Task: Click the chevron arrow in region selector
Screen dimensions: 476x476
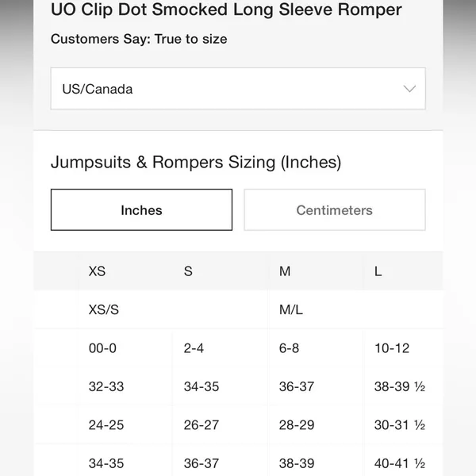Action: pyautogui.click(x=409, y=89)
